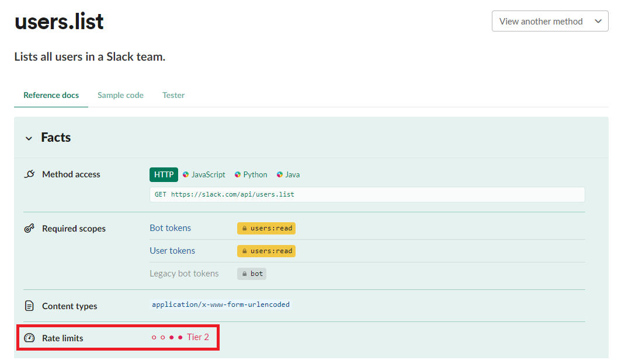The width and height of the screenshot is (618, 364).
Task: Click the Java colored icon
Action: pyautogui.click(x=280, y=175)
